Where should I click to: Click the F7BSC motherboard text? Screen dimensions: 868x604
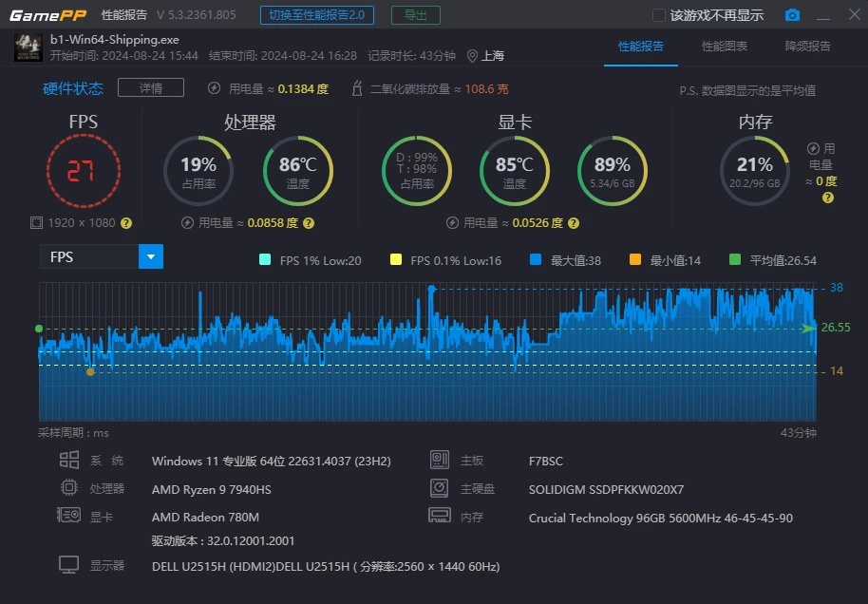point(546,462)
